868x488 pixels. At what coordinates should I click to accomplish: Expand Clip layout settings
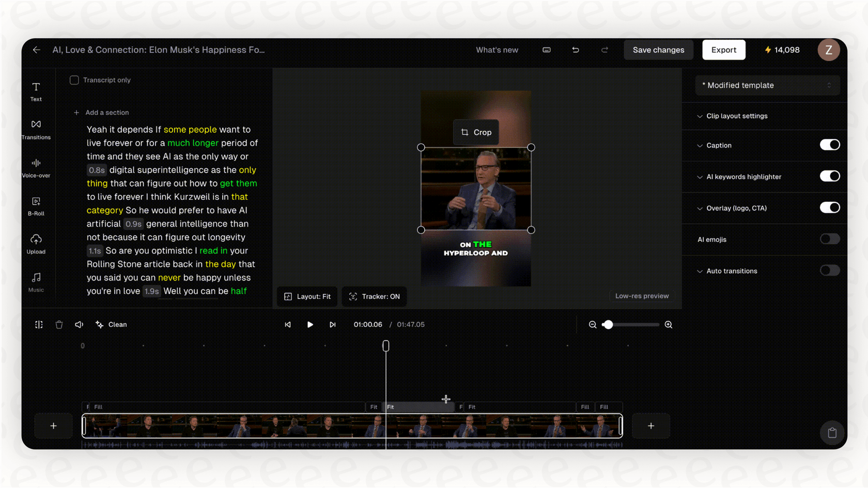pyautogui.click(x=736, y=116)
